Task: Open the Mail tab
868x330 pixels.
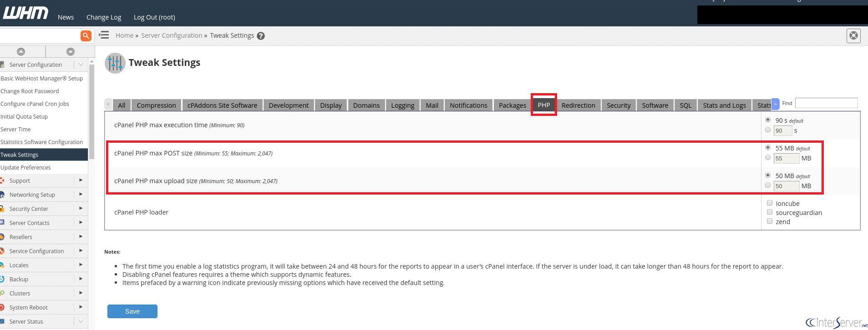Action: pos(432,105)
